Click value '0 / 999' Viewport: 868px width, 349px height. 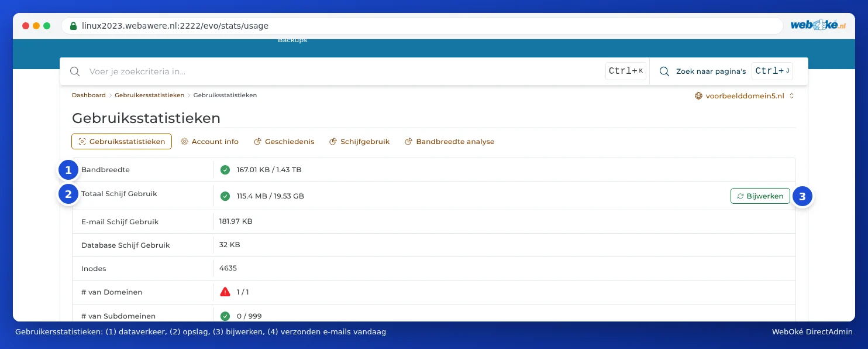(249, 316)
